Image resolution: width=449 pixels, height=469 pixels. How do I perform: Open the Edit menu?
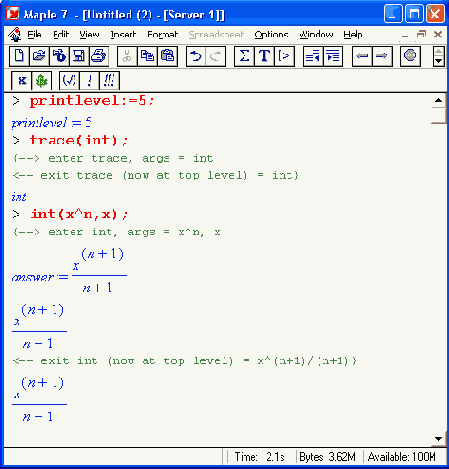(x=61, y=35)
